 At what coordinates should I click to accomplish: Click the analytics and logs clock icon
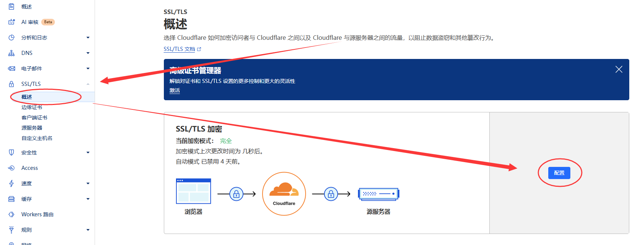[11, 38]
